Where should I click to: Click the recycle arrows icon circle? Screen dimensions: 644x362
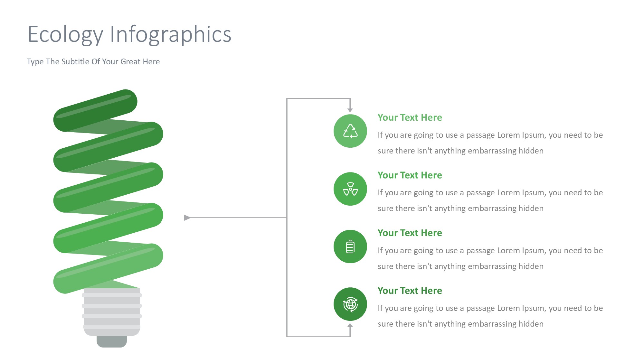[x=350, y=131]
